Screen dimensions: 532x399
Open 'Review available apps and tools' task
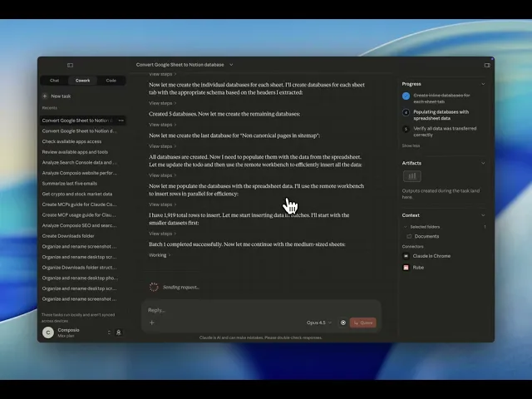pos(75,152)
